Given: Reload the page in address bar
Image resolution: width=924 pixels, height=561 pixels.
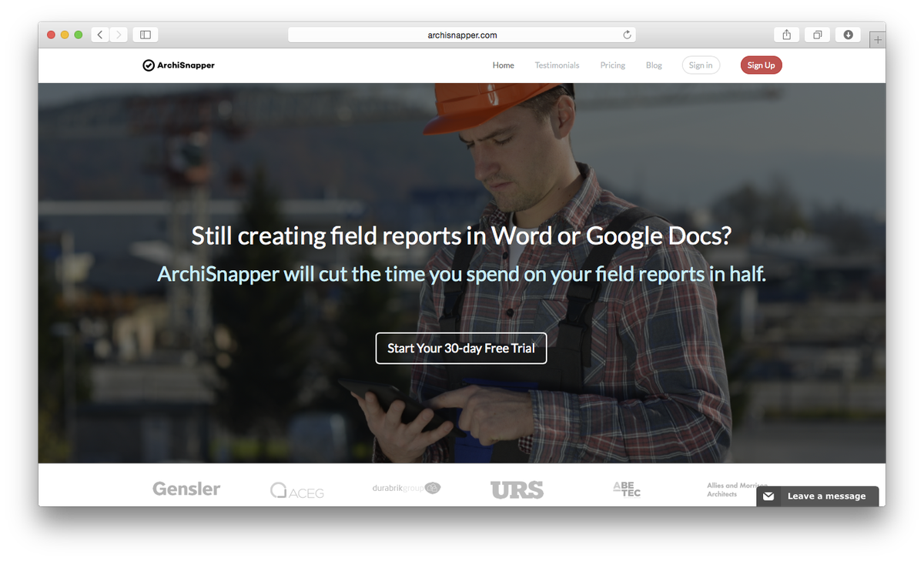Looking at the screenshot, I should click(x=627, y=35).
